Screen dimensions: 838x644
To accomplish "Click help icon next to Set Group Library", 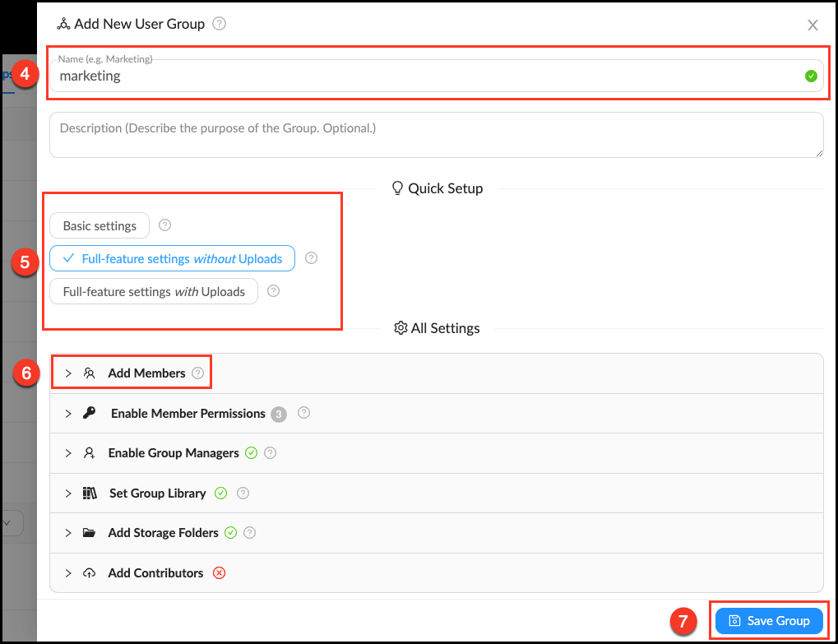I will point(243,493).
